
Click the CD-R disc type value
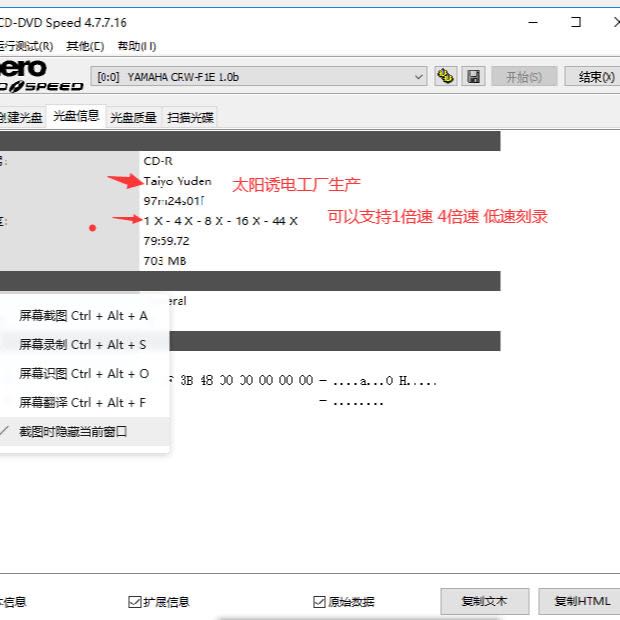(x=158, y=161)
